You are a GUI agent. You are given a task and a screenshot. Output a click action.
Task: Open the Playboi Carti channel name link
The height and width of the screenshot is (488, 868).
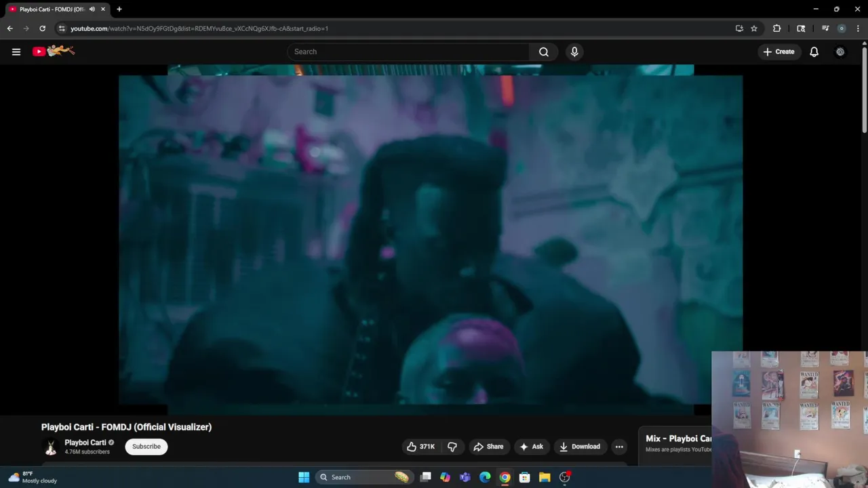coord(85,443)
